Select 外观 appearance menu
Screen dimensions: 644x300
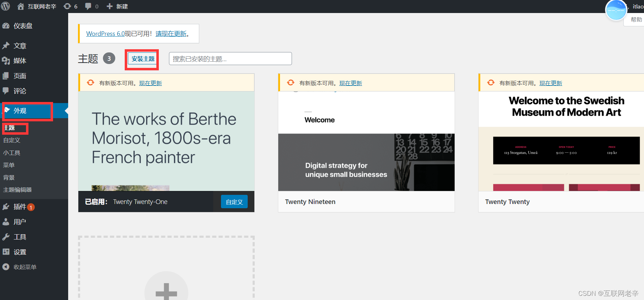point(34,111)
